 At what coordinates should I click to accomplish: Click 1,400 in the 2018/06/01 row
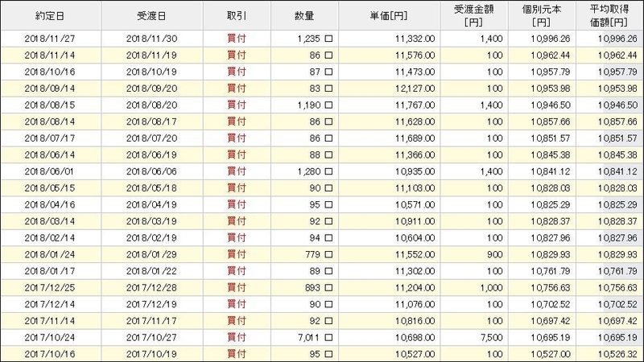(491, 171)
